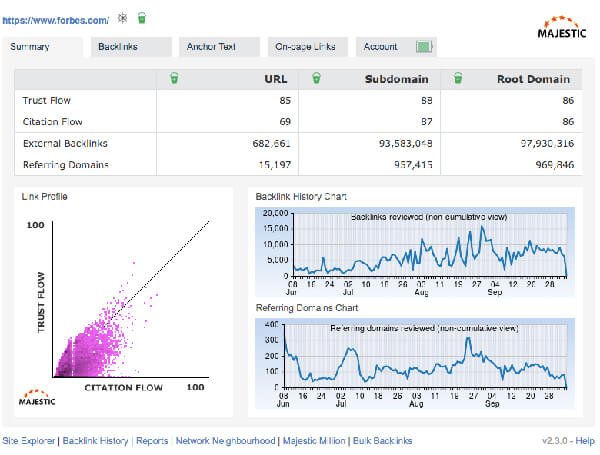Viewport: 600px width, 455px height.
Task: Select URL Referring Domains value 15,197
Action: (274, 165)
